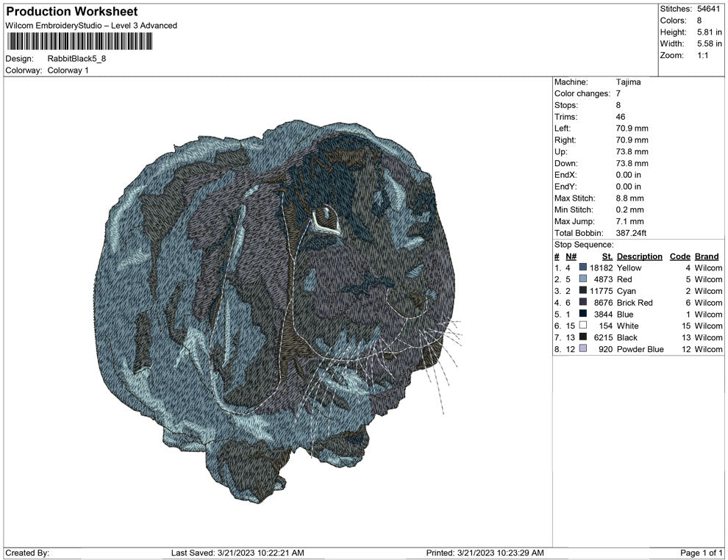Click the Black thread color swatch
Image resolution: width=728 pixels, height=560 pixels.
point(583,337)
